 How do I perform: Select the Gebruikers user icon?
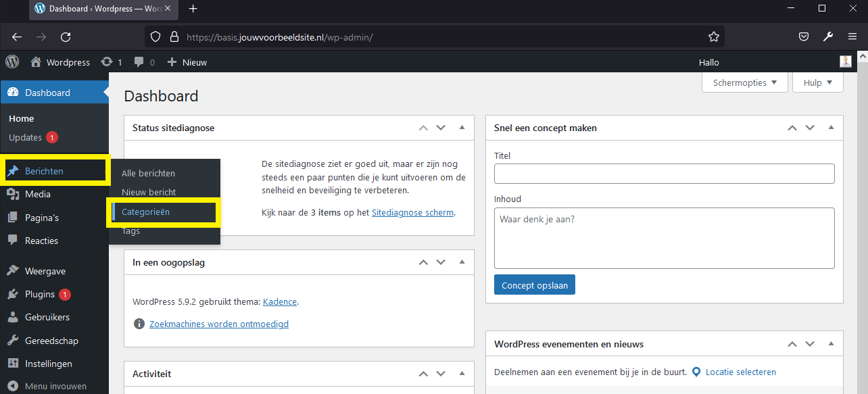15,317
